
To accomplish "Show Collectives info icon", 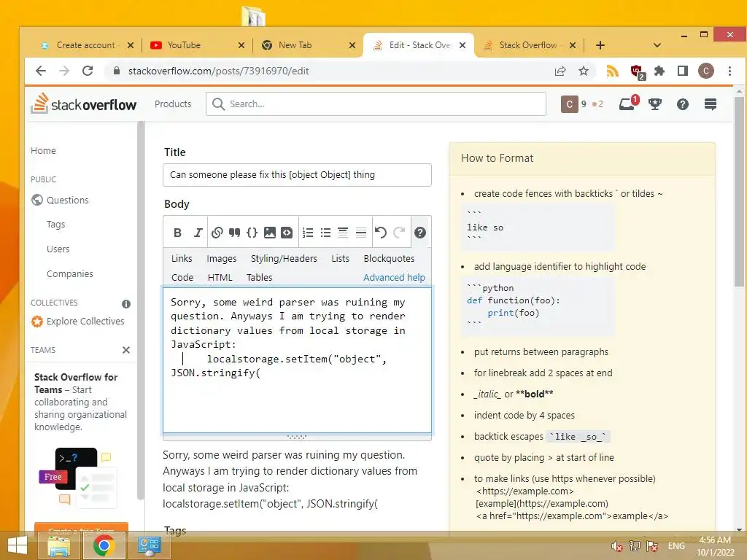I will point(125,303).
